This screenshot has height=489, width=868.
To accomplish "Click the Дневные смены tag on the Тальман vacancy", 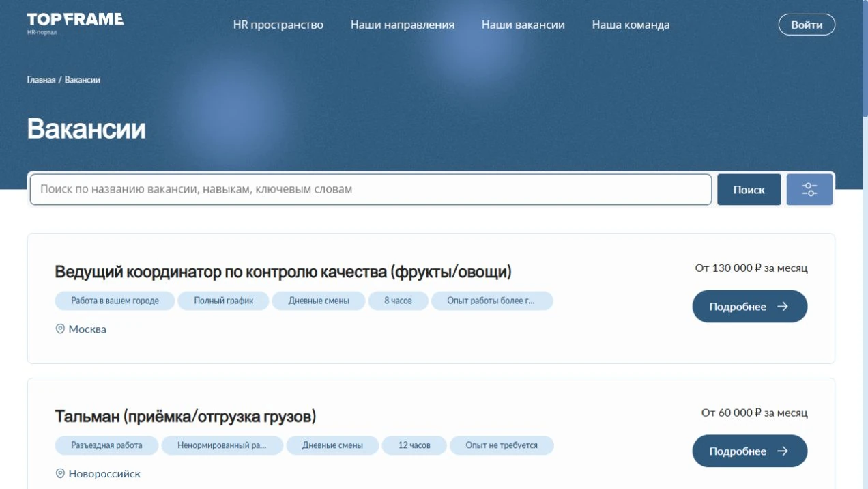I will tap(332, 446).
